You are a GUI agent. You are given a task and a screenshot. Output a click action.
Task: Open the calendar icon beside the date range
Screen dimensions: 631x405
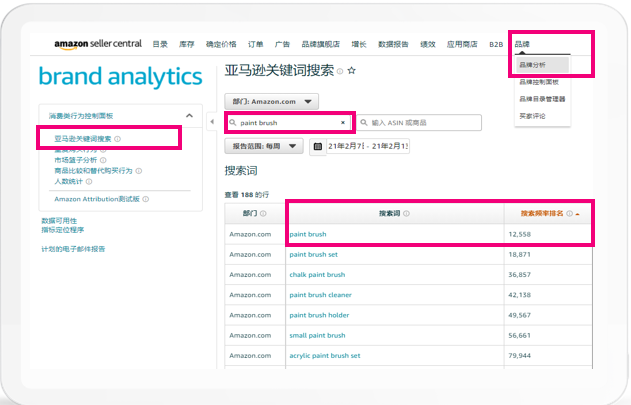(318, 146)
